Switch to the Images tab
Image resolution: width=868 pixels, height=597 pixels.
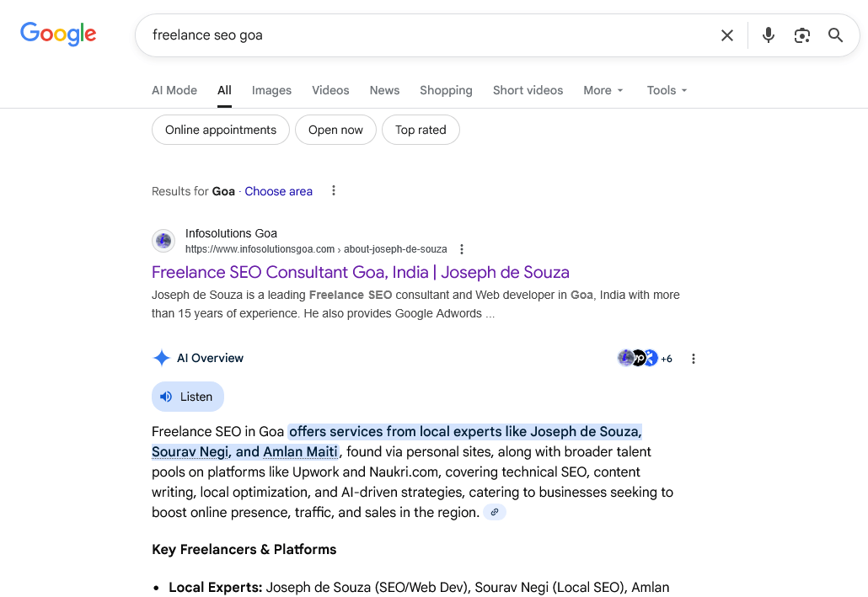click(x=271, y=90)
